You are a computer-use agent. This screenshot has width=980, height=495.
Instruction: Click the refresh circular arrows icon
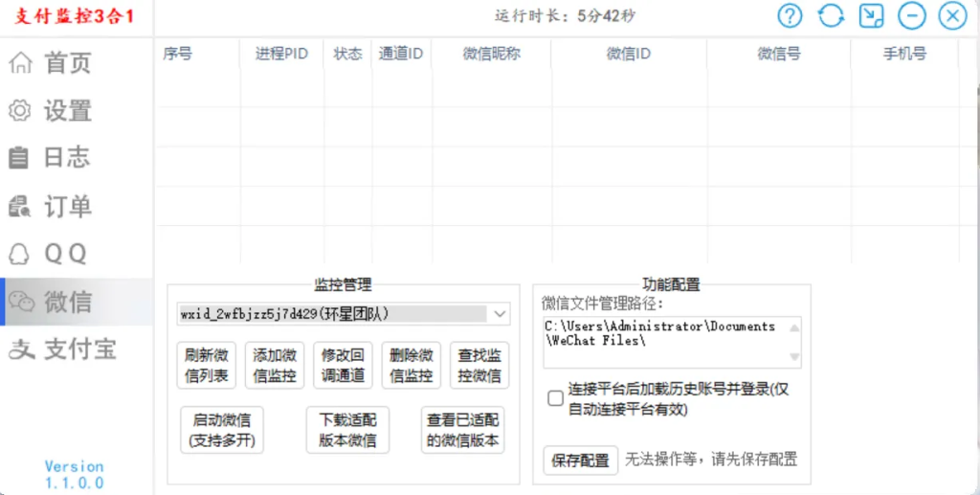(x=831, y=15)
